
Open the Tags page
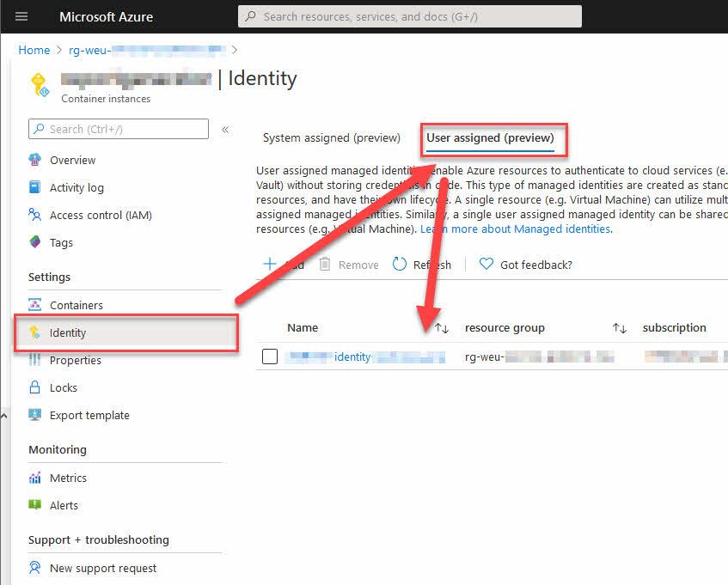point(60,242)
